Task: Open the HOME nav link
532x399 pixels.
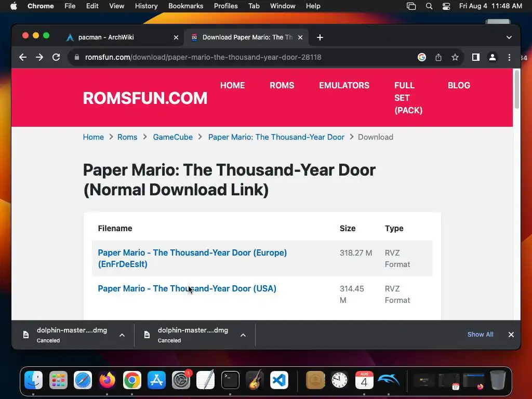Action: tap(232, 86)
